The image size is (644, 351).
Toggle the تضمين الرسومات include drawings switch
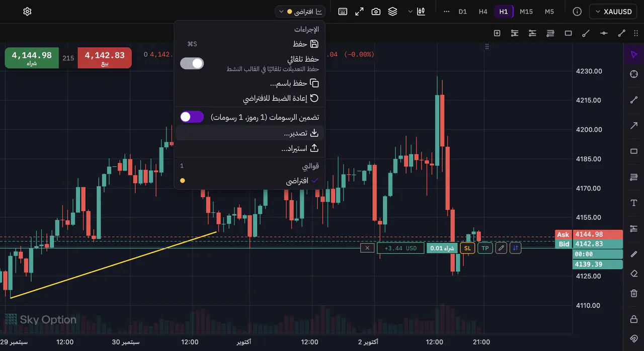[192, 117]
